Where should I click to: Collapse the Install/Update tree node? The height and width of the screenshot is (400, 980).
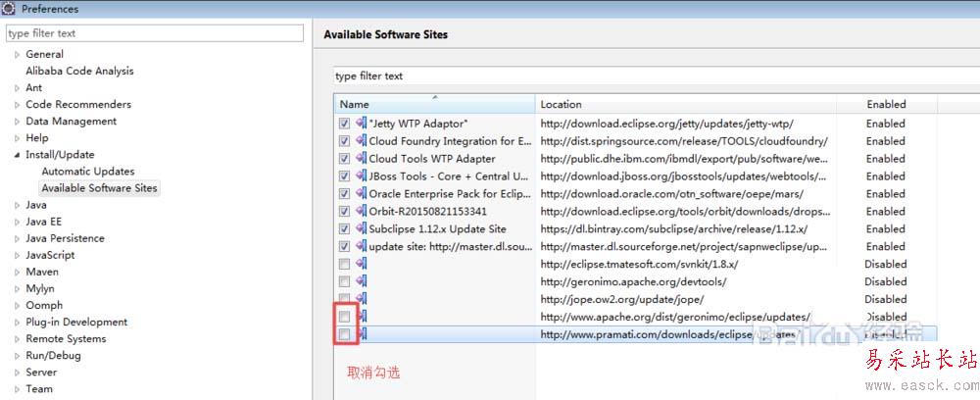[x=17, y=155]
